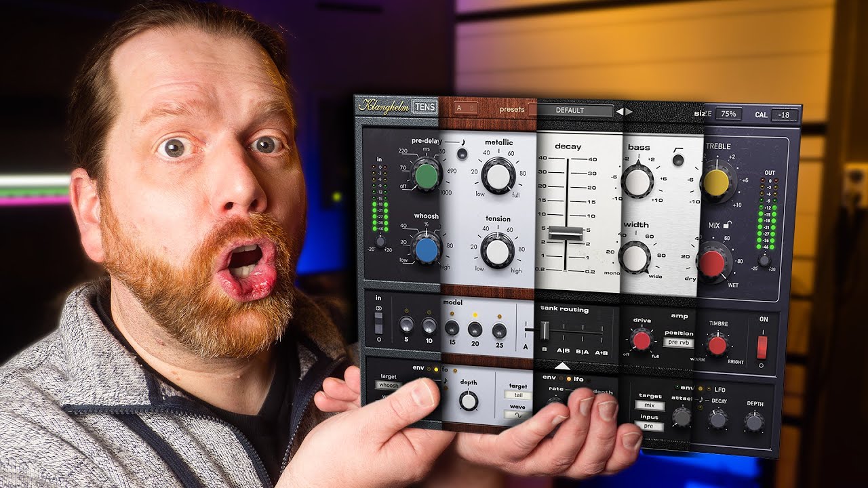
Task: Open the CAL -18 calibration field
Action: pyautogui.click(x=785, y=115)
